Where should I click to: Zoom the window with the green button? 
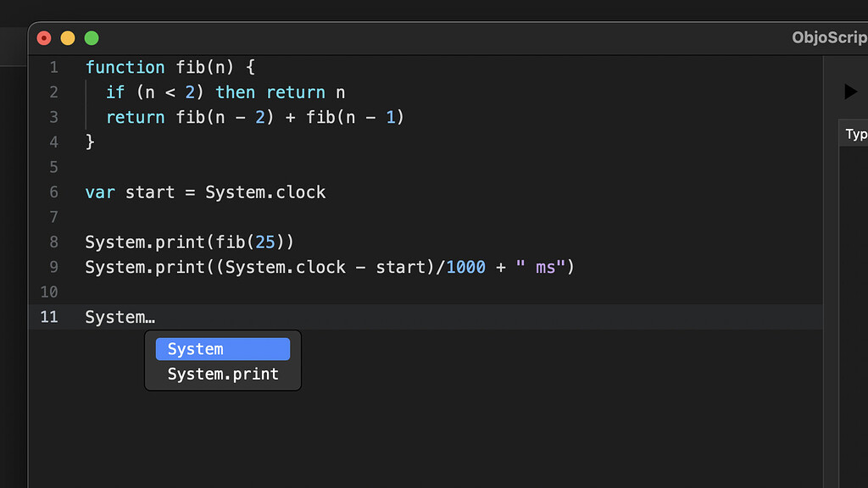[91, 37]
